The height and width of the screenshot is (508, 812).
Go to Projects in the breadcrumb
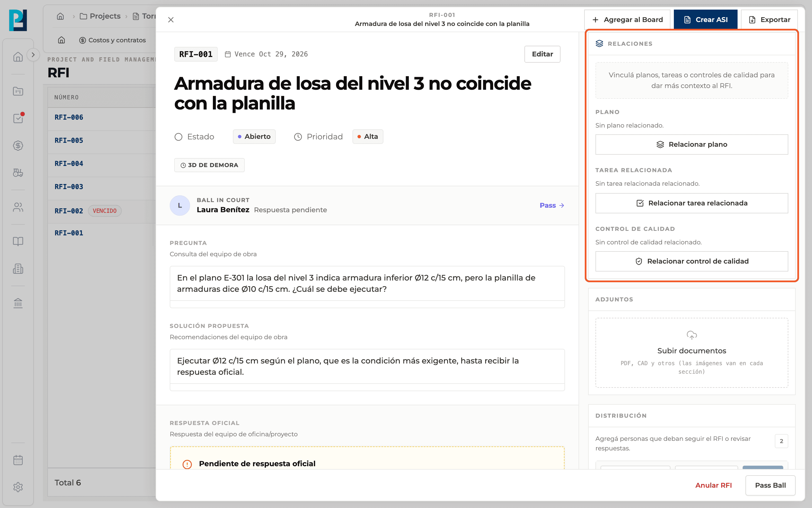[x=100, y=16]
